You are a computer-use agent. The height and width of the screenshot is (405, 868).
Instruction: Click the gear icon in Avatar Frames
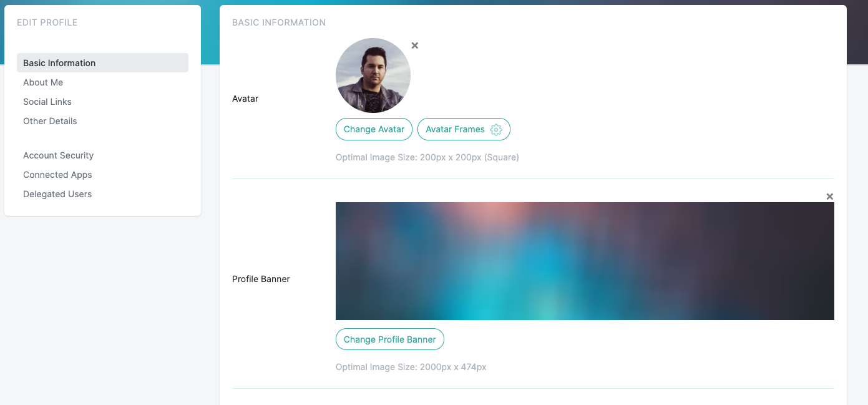(x=496, y=130)
